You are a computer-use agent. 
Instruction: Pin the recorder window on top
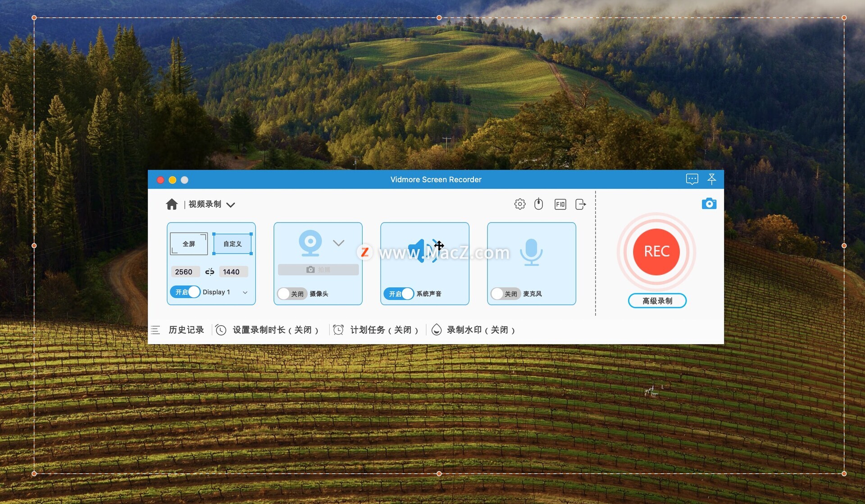click(712, 179)
